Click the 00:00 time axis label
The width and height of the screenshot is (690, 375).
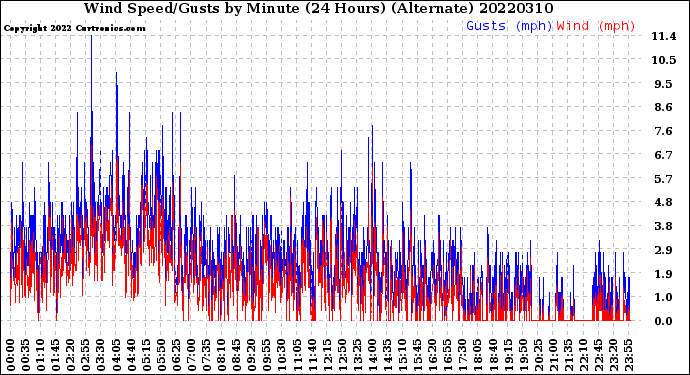11,355
